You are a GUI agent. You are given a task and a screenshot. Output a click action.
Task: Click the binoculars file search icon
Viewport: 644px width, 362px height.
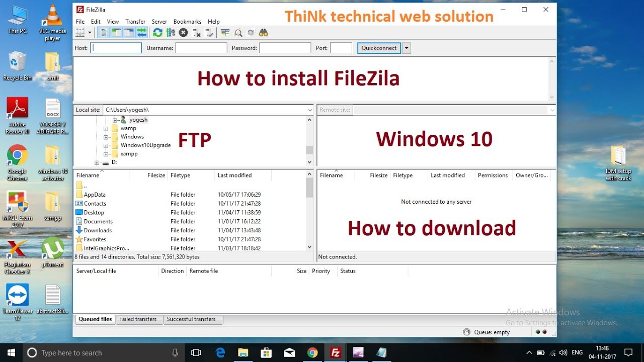coord(263,33)
